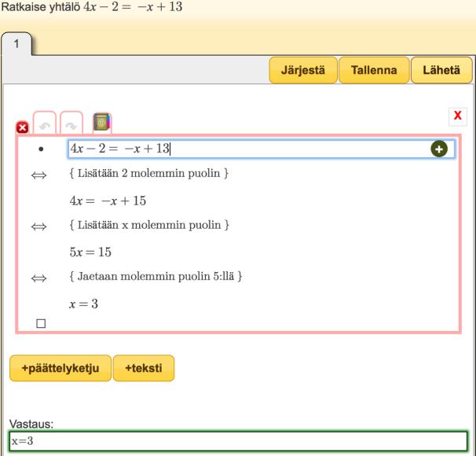This screenshot has height=456, width=476.
Task: Click the 'Ratkaise yhtälö' problem statement
Action: click(92, 7)
